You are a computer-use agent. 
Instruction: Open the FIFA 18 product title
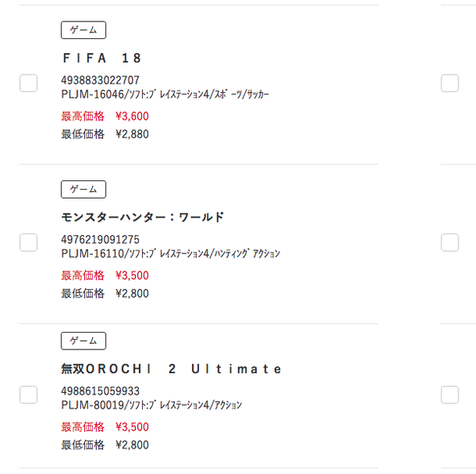[102, 58]
